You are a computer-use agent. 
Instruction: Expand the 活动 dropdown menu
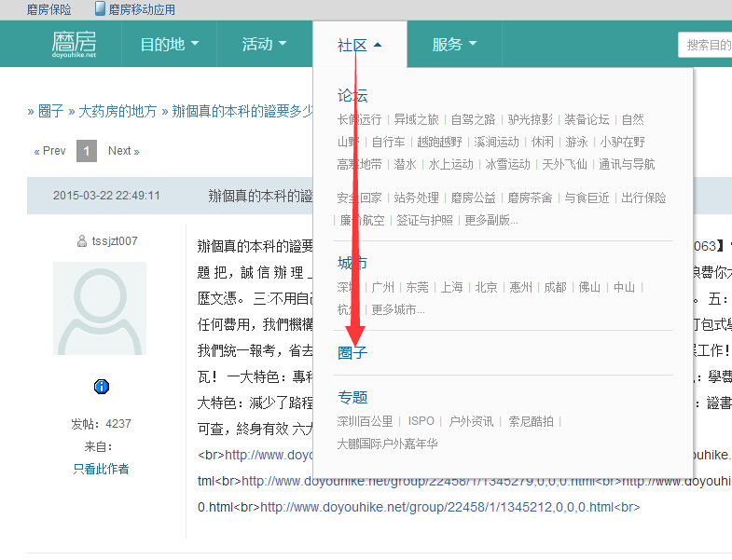tap(264, 44)
